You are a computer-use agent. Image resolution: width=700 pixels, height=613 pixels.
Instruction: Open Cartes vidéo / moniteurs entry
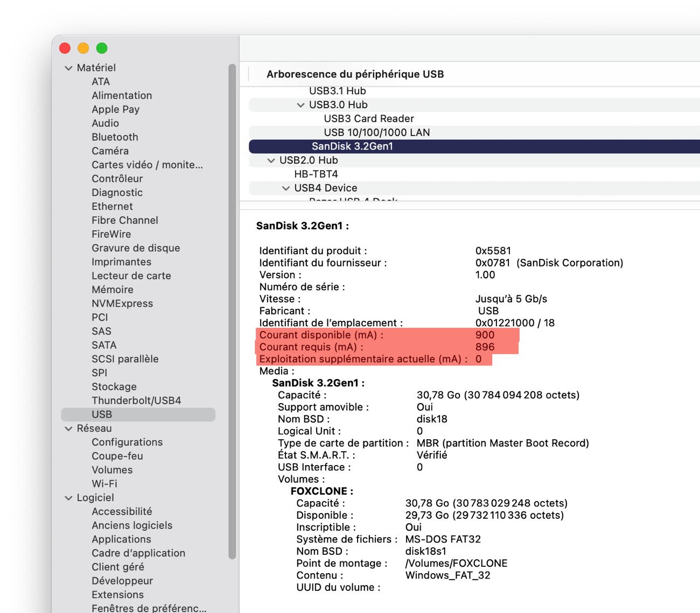[147, 165]
